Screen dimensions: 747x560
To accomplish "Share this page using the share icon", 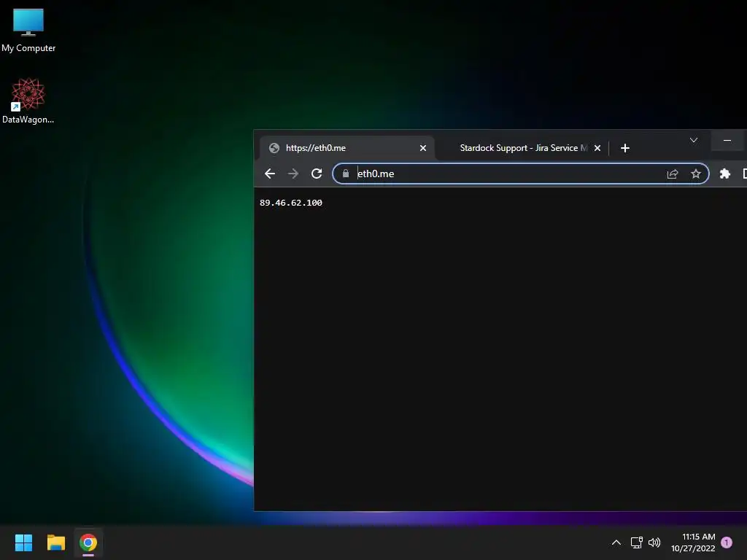I will (672, 174).
